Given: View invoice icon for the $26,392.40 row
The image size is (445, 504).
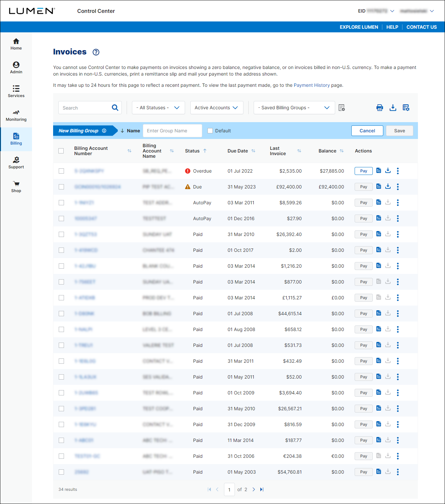Looking at the screenshot, I should (379, 234).
